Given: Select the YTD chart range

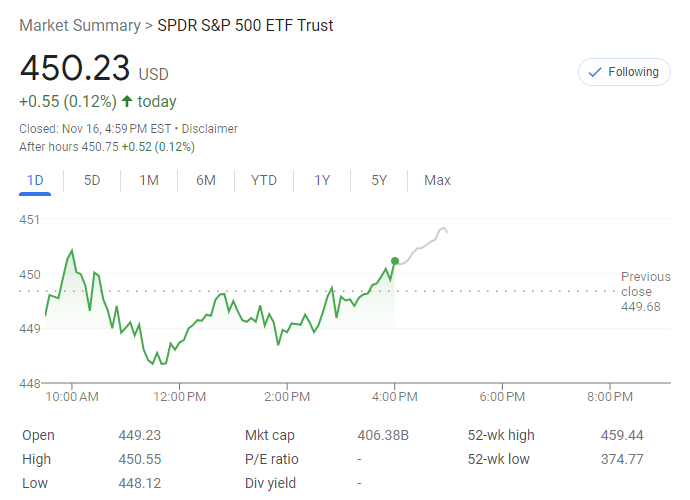Looking at the screenshot, I should [x=264, y=180].
